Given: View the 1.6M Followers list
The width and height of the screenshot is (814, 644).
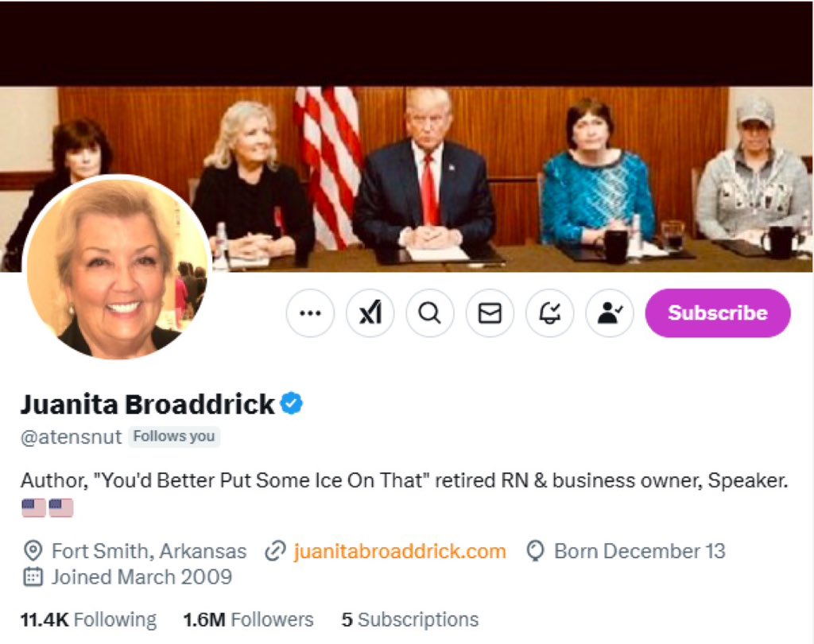Looking at the screenshot, I should point(248,619).
